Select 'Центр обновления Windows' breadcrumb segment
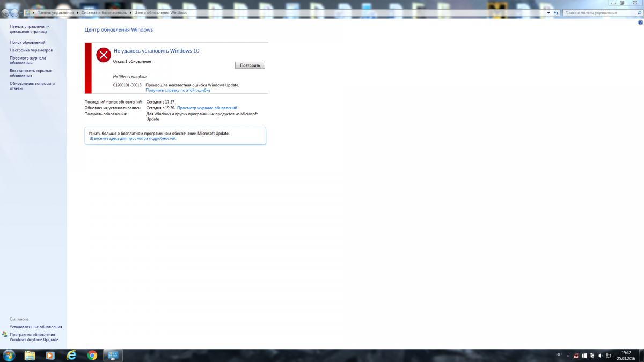The height and width of the screenshot is (362, 644). click(159, 12)
